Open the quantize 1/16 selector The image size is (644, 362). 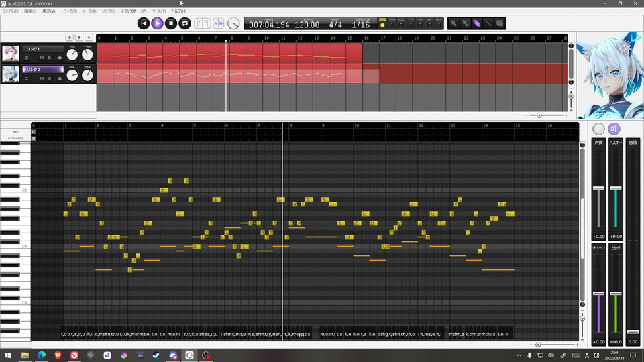tap(361, 25)
